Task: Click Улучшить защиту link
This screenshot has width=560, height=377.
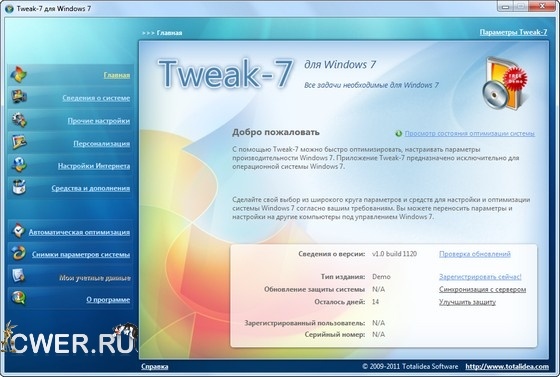Action: click(467, 302)
